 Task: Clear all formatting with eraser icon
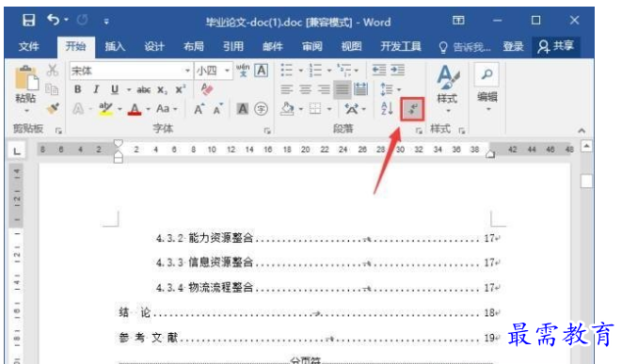[207, 89]
